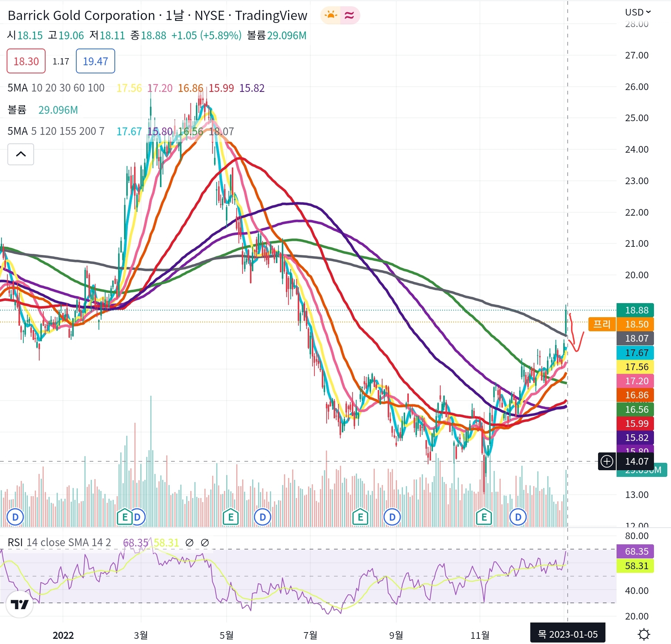The height and width of the screenshot is (644, 671).
Task: Click red 15.99 value in 5MA legend
Action: click(221, 88)
